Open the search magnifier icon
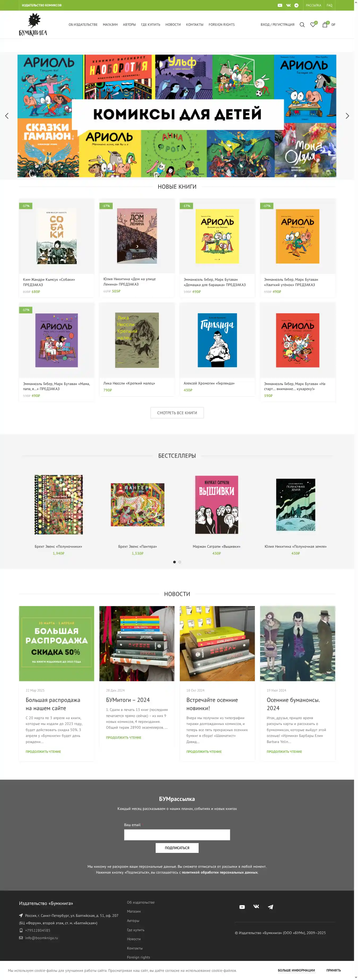Screen dimensions: 358x980 [x=302, y=25]
